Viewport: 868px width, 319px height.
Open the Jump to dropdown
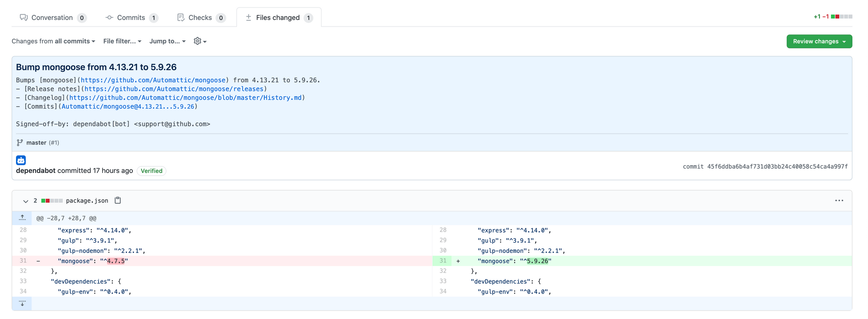coord(168,41)
